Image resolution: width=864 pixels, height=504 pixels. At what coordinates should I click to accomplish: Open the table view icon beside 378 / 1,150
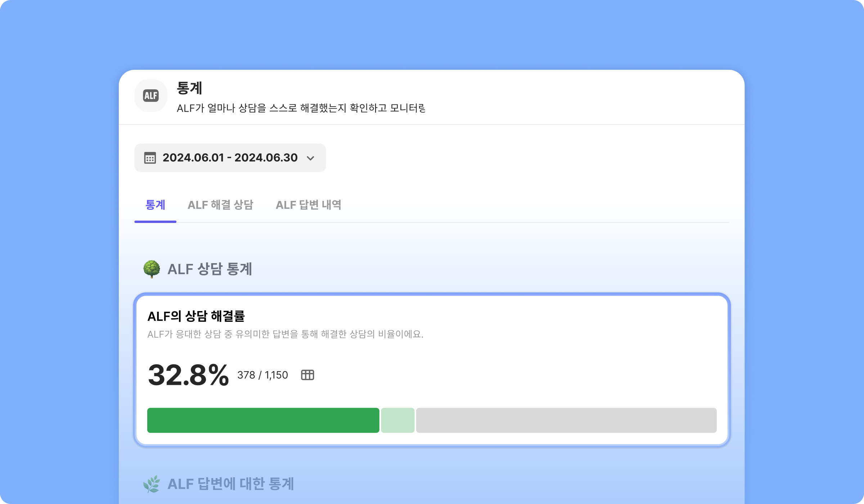(307, 375)
